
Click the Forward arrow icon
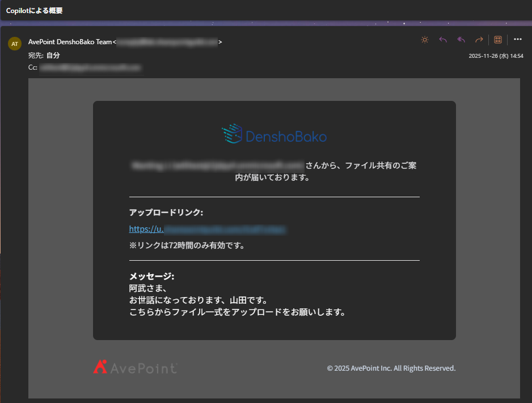[479, 40]
